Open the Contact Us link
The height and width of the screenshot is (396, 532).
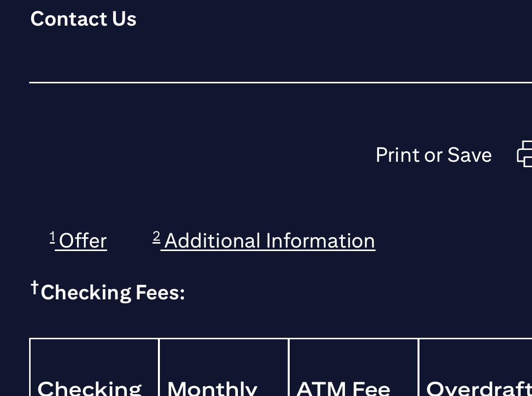[83, 19]
